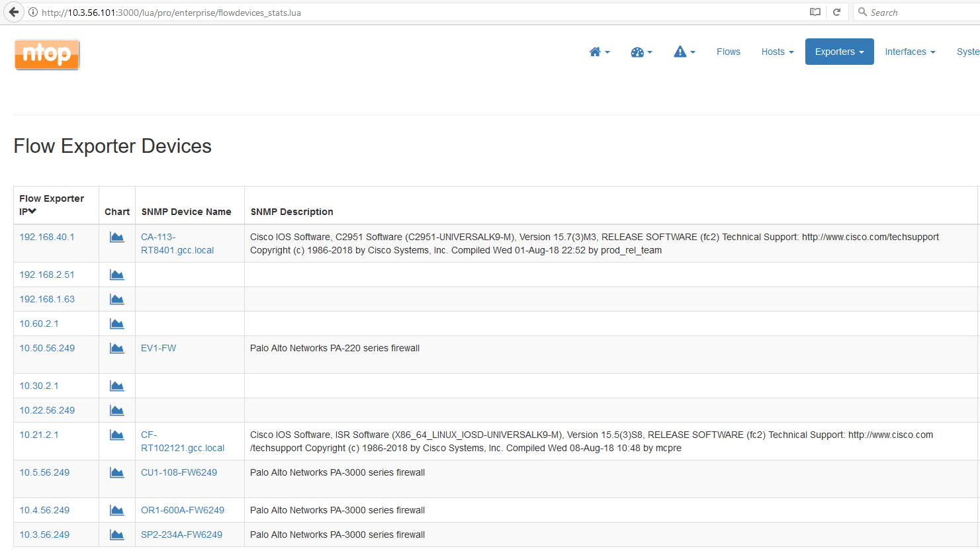Open the chart for 10.3.56.249
Viewport: 980px width, 559px height.
116,535
